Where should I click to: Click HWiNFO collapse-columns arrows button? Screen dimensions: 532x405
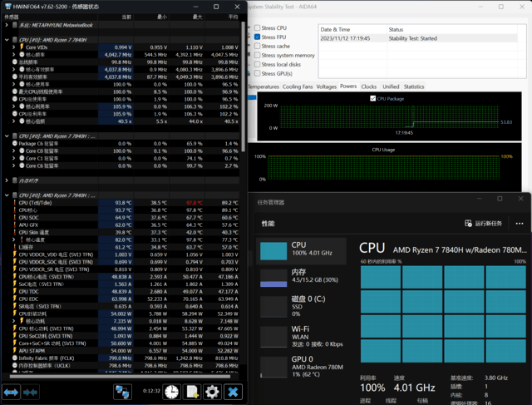coord(31,393)
